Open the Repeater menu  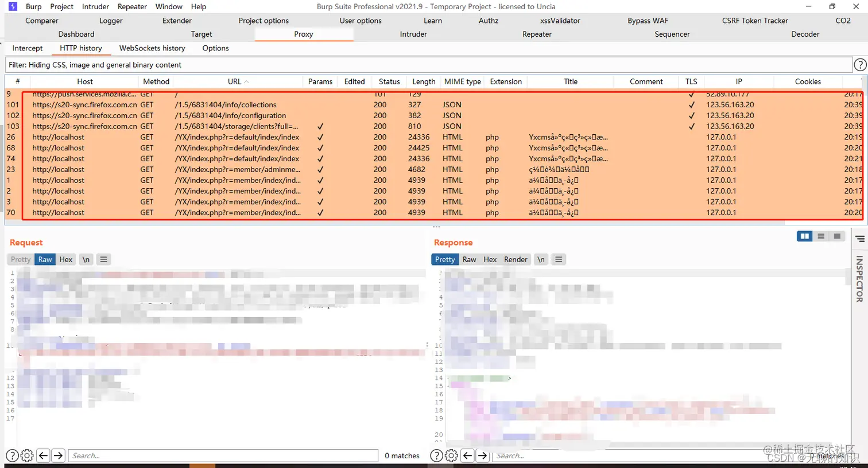click(132, 6)
